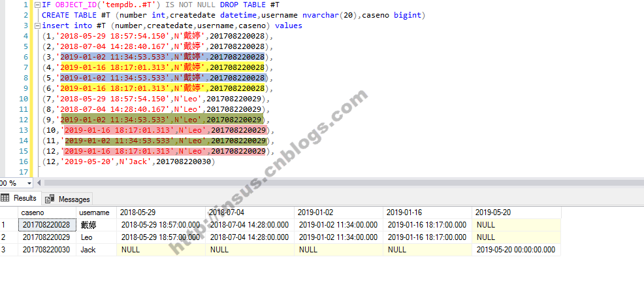Switch to the Results tab
Screen dimensions: 644x306
(25, 198)
